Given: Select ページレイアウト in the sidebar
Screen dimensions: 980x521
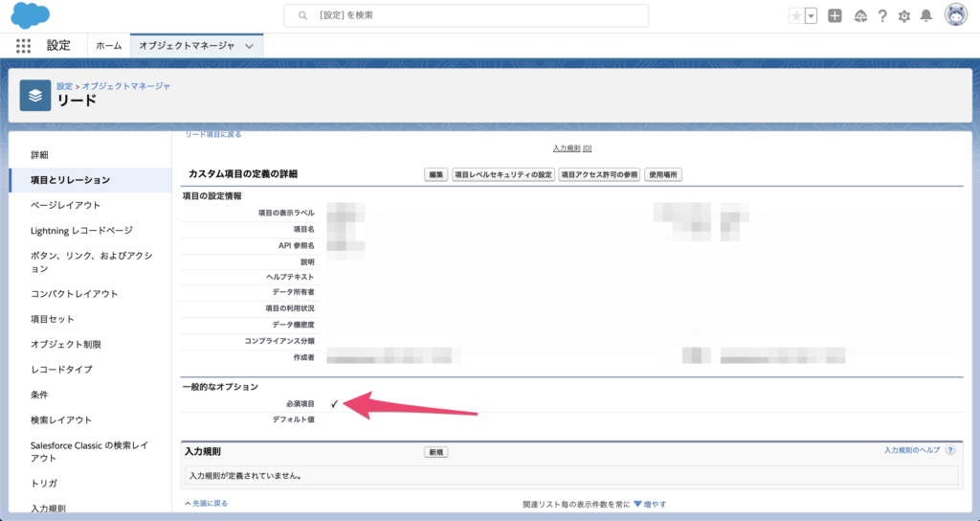Looking at the screenshot, I should point(65,205).
